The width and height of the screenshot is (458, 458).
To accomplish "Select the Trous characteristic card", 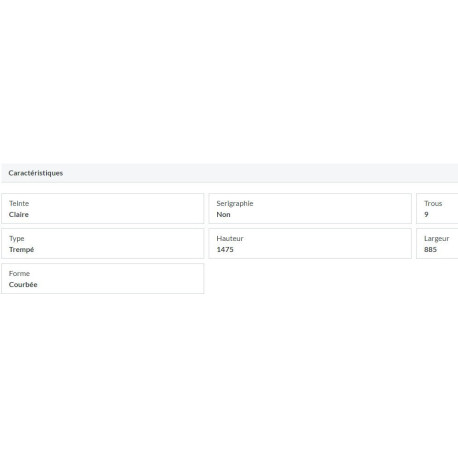I will click(437, 209).
